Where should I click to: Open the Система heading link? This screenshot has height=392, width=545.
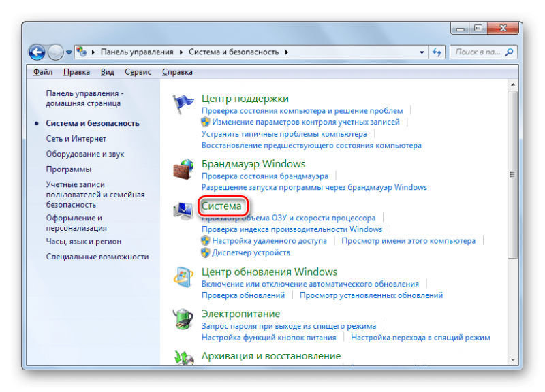(x=221, y=206)
